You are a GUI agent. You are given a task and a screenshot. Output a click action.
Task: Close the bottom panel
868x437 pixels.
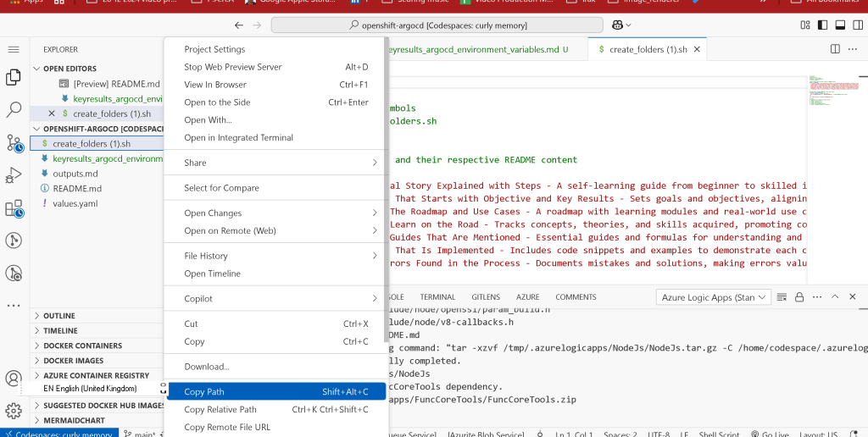[x=853, y=297]
